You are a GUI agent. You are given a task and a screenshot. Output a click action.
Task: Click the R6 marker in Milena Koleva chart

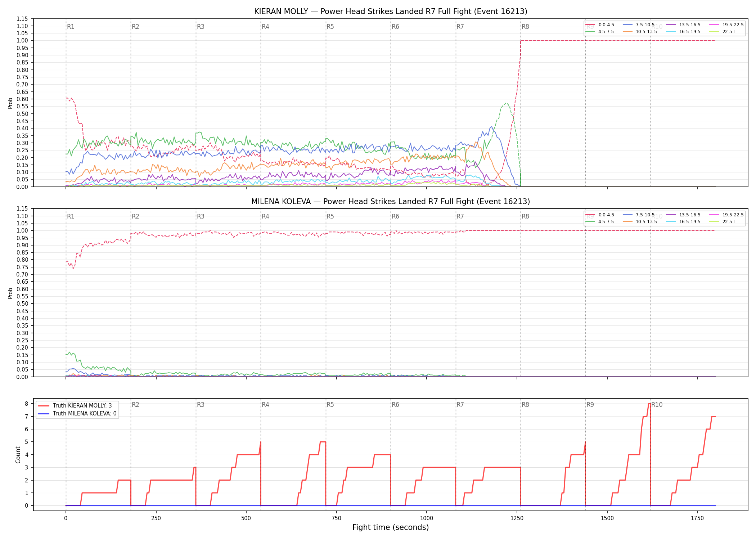(x=395, y=216)
